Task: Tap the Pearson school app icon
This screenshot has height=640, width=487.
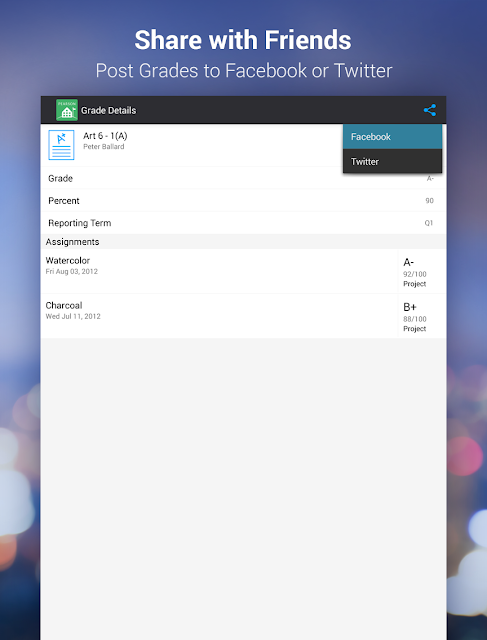Action: tap(67, 110)
